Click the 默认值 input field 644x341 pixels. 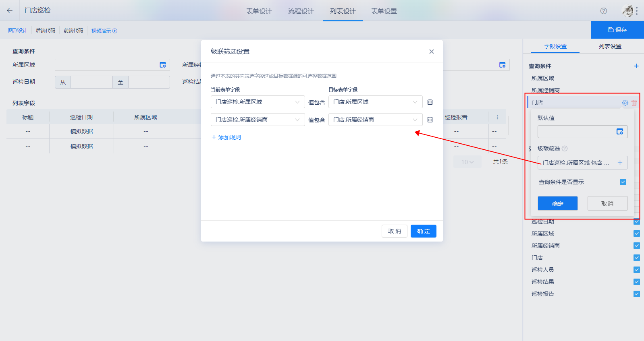click(583, 132)
